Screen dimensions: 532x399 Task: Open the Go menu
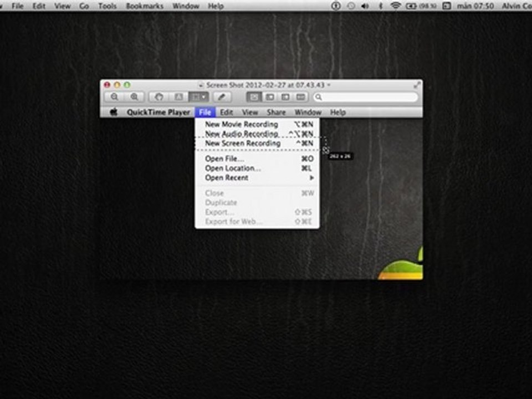pyautogui.click(x=84, y=6)
